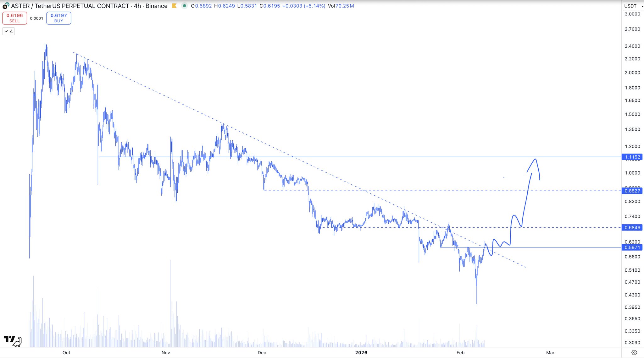This screenshot has height=358, width=644.
Task: Click the yellow flag icon beside Binance
Action: (174, 6)
